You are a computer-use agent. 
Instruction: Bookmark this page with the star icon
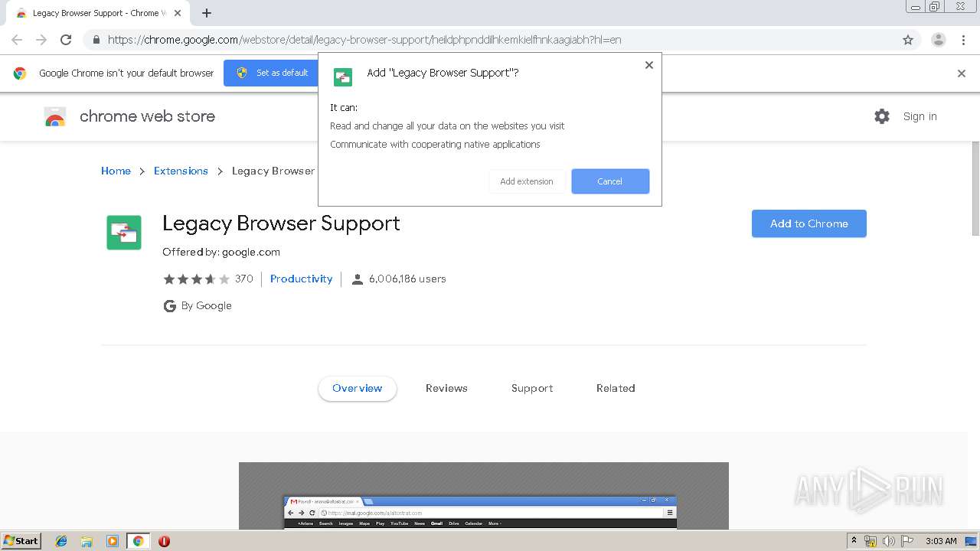point(908,40)
